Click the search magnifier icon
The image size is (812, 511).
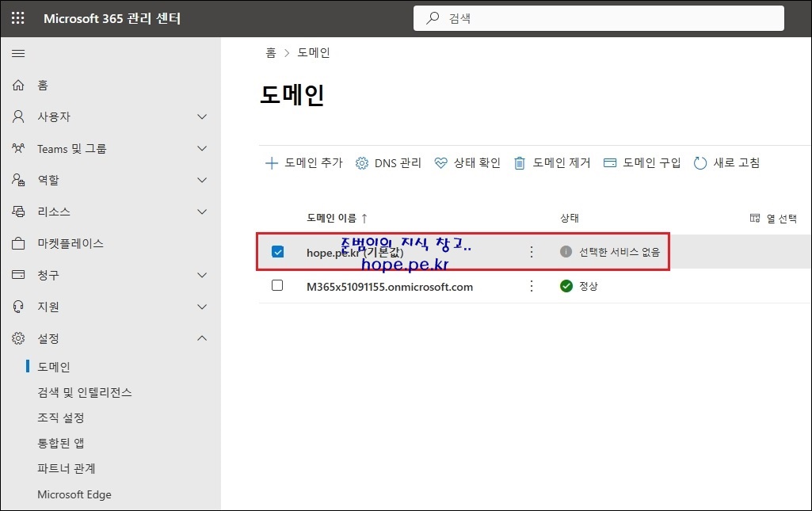coord(433,18)
